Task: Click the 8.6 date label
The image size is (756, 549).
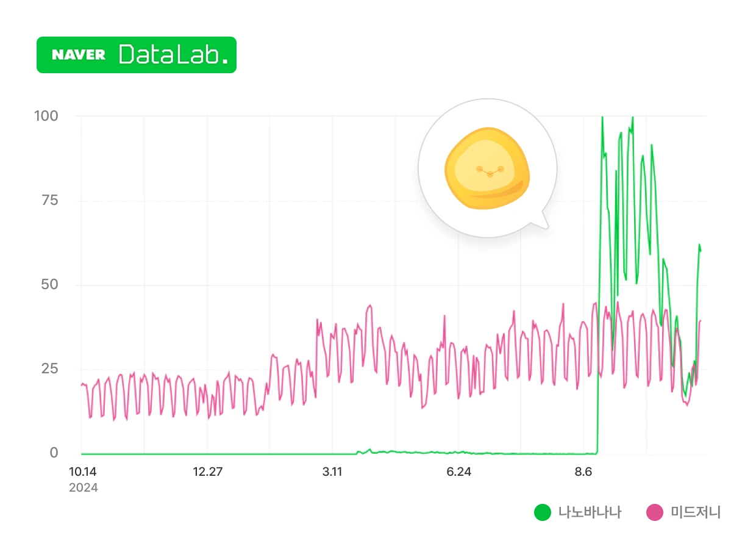Action: click(583, 472)
